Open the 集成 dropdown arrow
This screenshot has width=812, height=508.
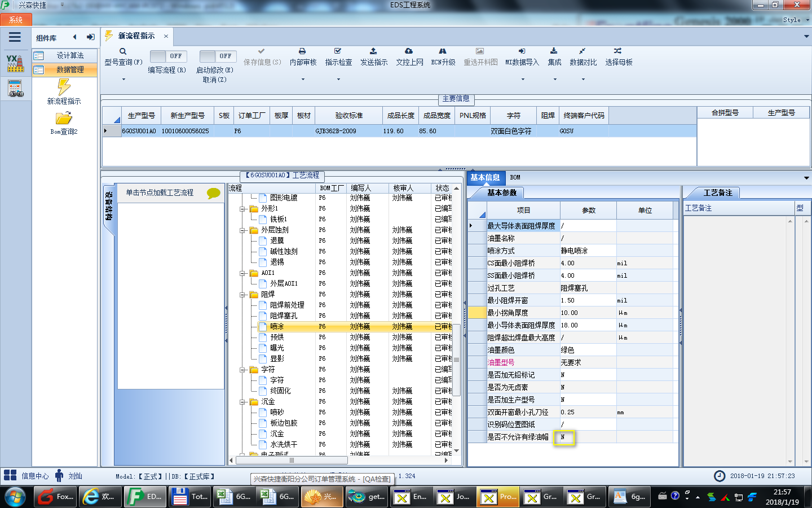[554, 80]
